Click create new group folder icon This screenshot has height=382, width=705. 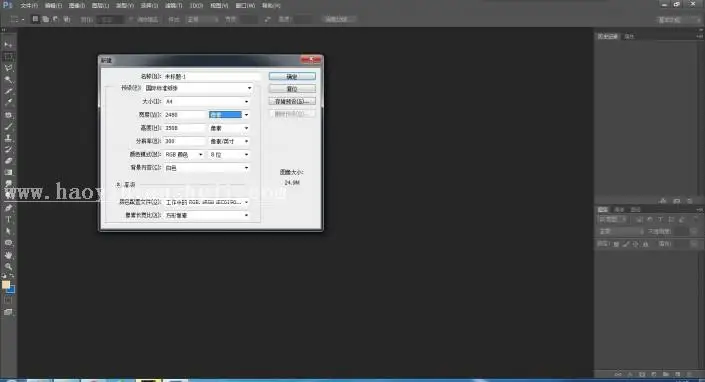pyautogui.click(x=665, y=374)
